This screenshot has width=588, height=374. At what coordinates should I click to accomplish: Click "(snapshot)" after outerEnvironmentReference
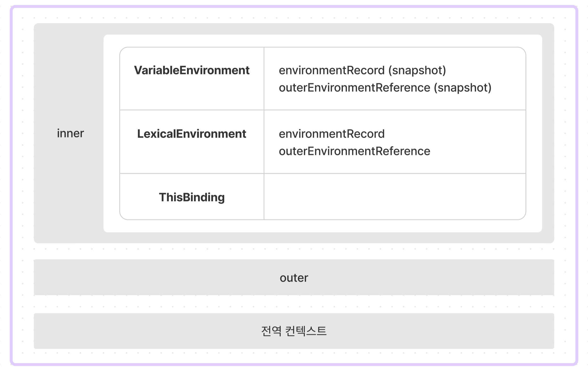click(x=463, y=87)
